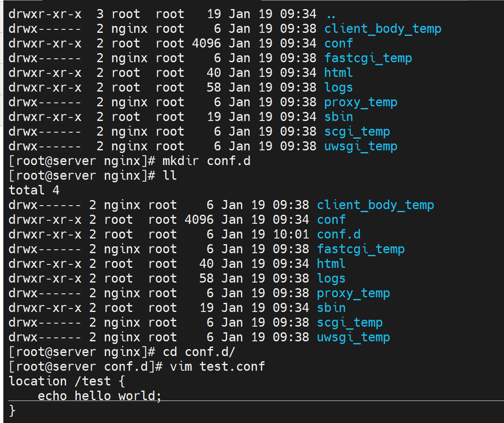Click the 'total 4' output line

coord(34,191)
